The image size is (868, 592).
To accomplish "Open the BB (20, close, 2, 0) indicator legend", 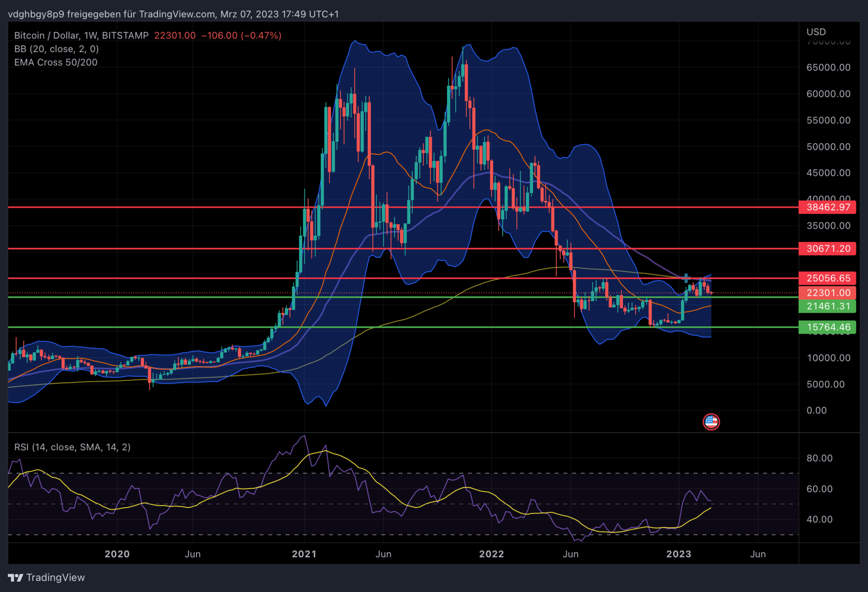I will click(56, 49).
